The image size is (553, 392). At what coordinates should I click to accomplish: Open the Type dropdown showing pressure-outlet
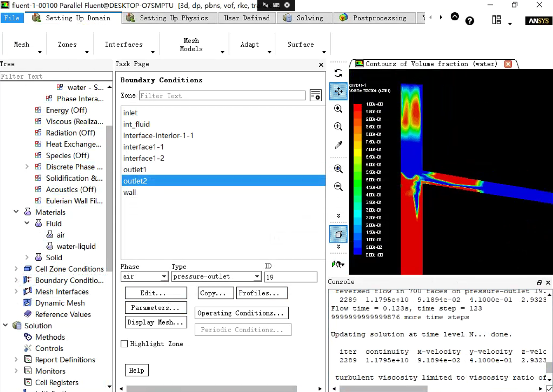click(217, 277)
